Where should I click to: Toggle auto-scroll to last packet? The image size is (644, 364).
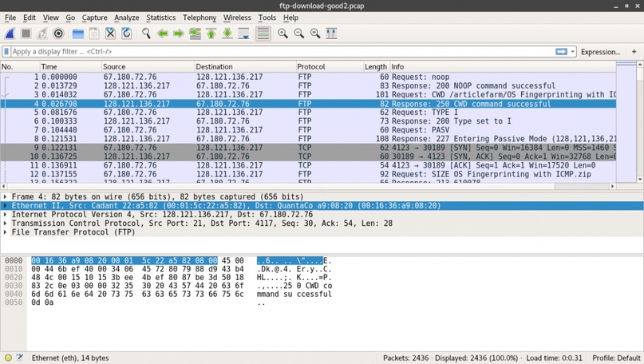[244, 34]
